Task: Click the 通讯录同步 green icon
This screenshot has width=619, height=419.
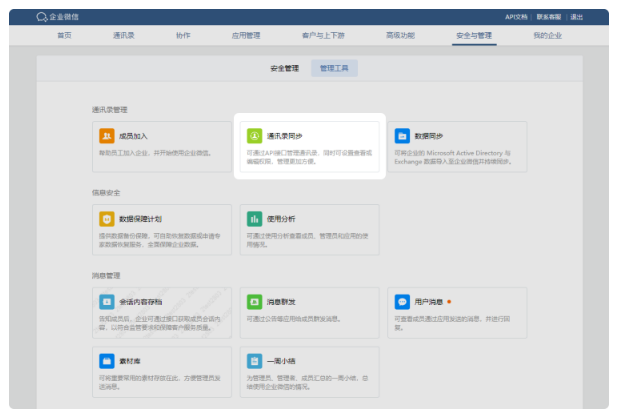Action: click(x=254, y=135)
